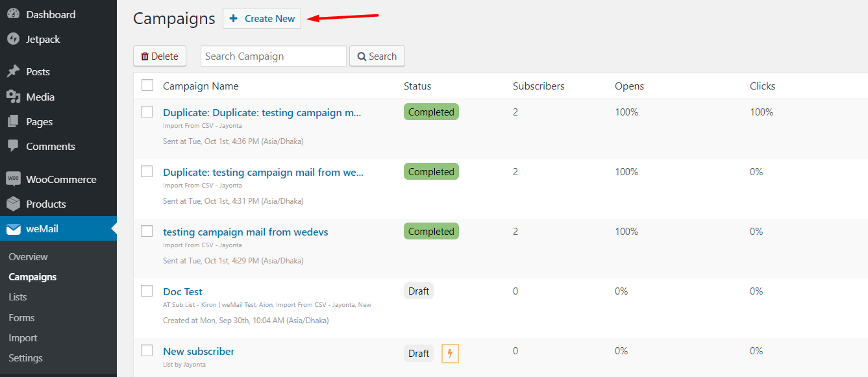This screenshot has width=868, height=377.
Task: Click the Dashboard gauge icon
Action: pos(14,14)
